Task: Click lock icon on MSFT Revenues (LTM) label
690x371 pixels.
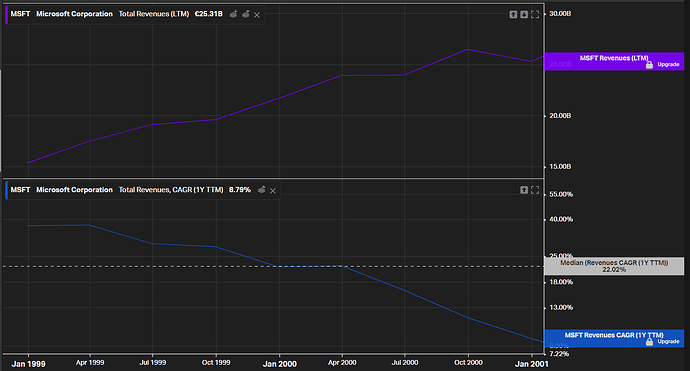Action: click(649, 65)
